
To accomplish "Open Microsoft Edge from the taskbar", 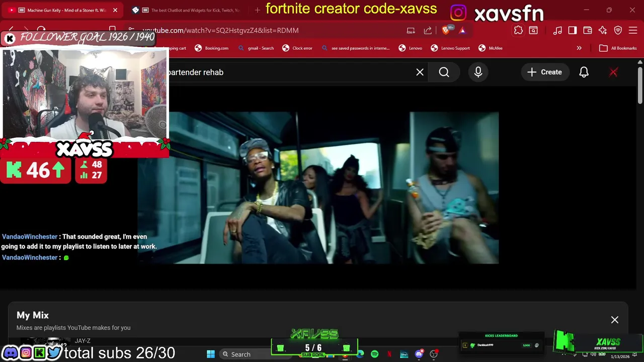I will click(360, 354).
